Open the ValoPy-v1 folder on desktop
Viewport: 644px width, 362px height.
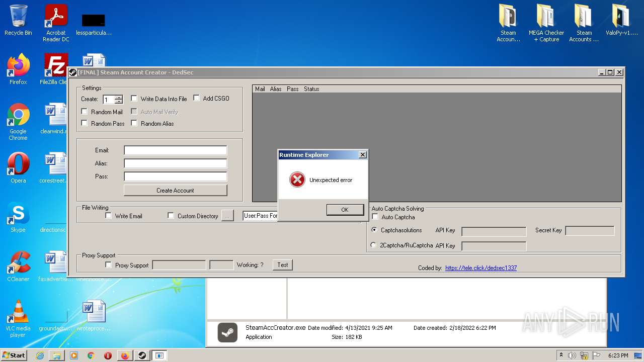point(621,20)
